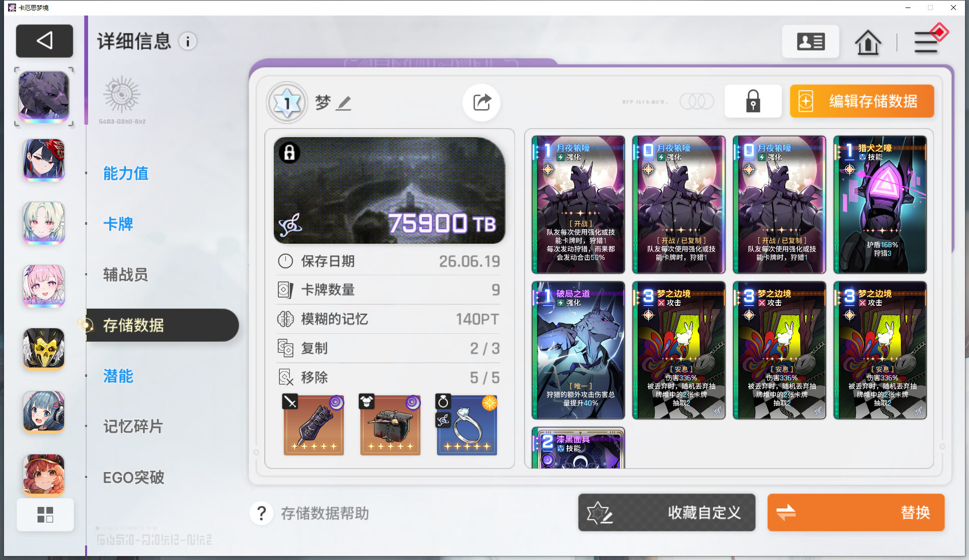Open the 猎犬之嚎 skill card
This screenshot has height=560, width=969.
tap(880, 205)
